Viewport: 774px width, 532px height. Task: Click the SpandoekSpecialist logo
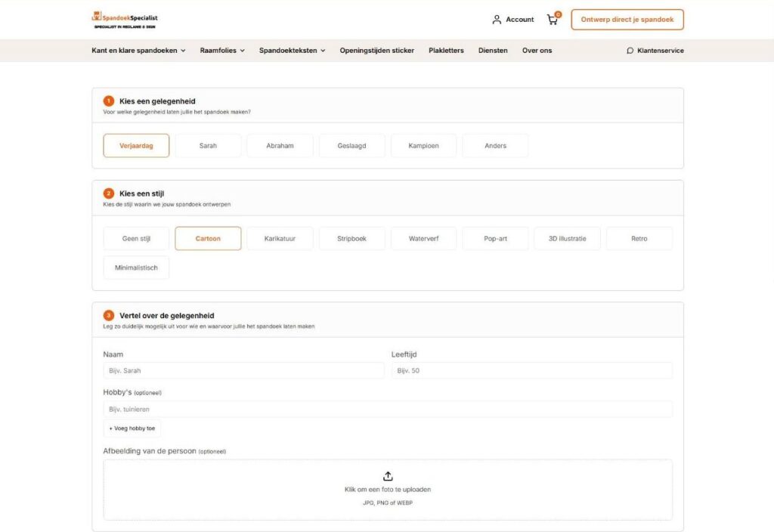125,20
